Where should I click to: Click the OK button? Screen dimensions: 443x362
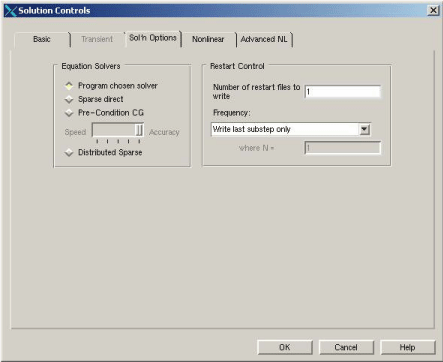pyautogui.click(x=285, y=347)
